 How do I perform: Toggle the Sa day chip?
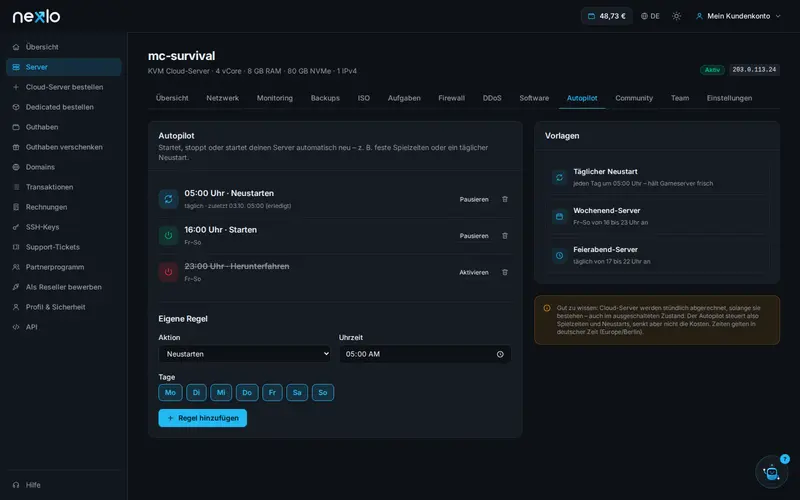point(297,392)
